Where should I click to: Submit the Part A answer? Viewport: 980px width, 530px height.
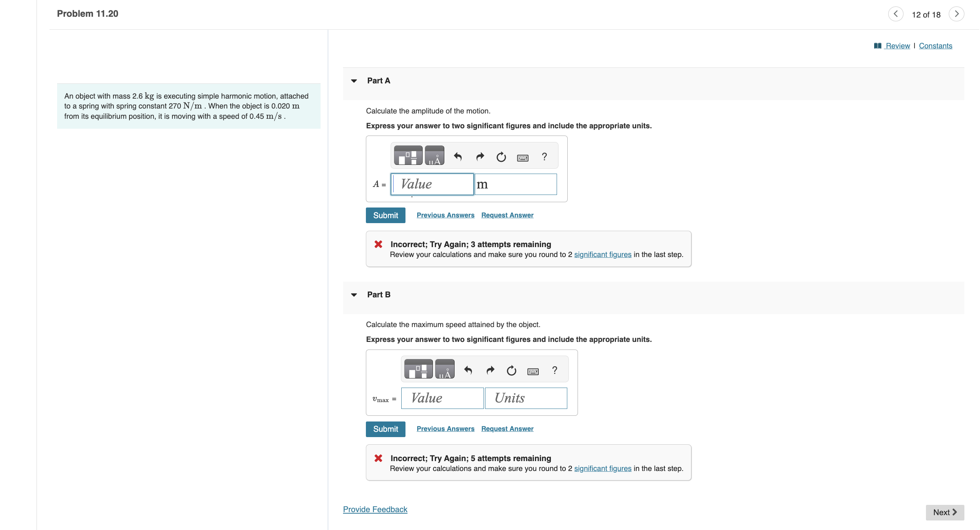click(x=385, y=215)
